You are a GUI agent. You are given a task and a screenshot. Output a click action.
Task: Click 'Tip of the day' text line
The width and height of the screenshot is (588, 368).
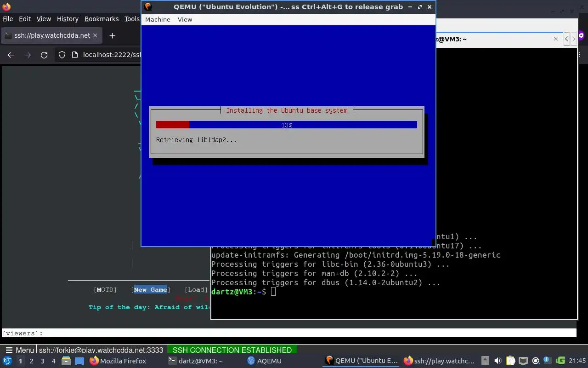click(x=149, y=307)
